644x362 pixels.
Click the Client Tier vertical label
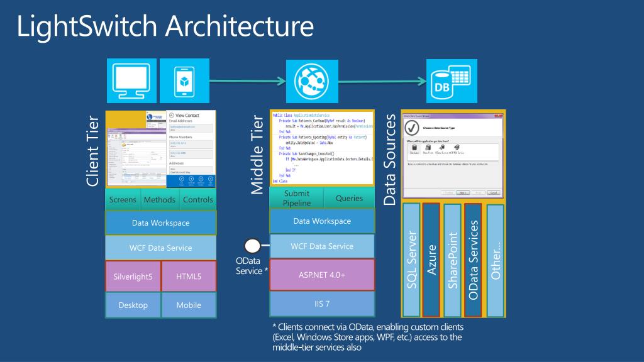click(x=93, y=151)
